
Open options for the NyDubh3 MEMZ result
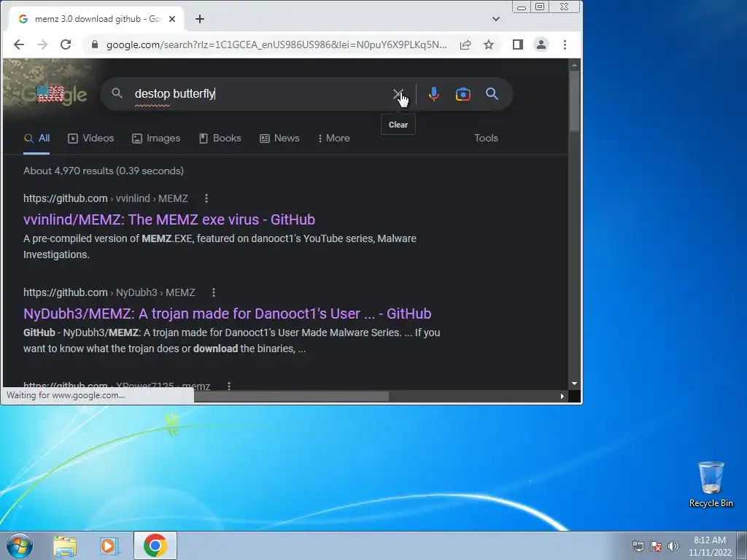coord(214,292)
